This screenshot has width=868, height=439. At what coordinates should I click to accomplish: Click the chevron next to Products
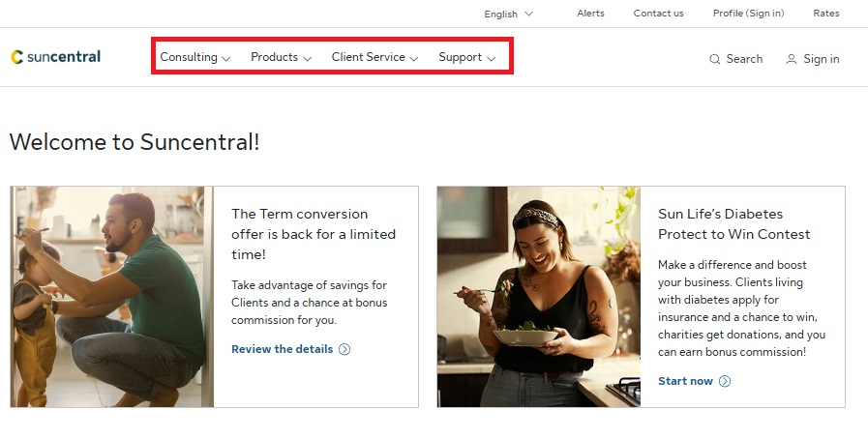tap(307, 59)
